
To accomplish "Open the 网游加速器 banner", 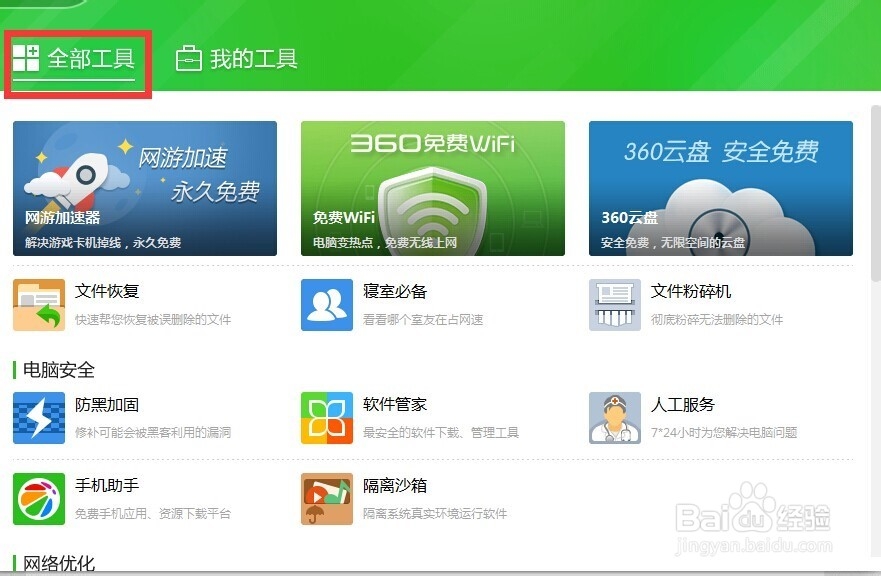I will pyautogui.click(x=144, y=187).
